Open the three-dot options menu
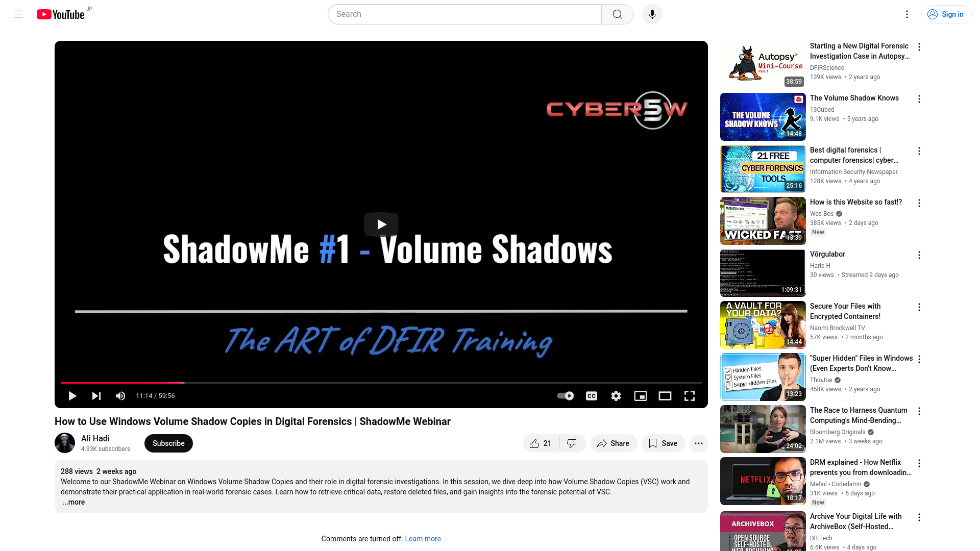This screenshot has width=980, height=551. [699, 443]
